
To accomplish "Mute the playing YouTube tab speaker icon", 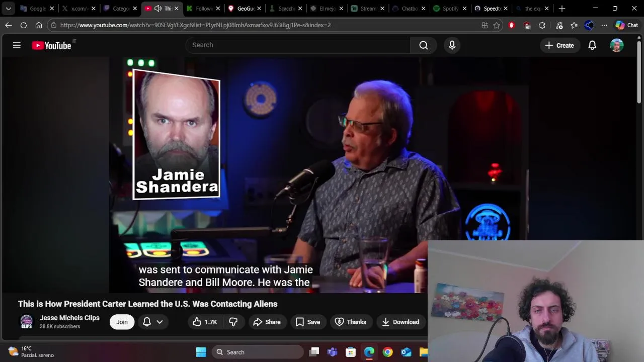I will [x=158, y=9].
